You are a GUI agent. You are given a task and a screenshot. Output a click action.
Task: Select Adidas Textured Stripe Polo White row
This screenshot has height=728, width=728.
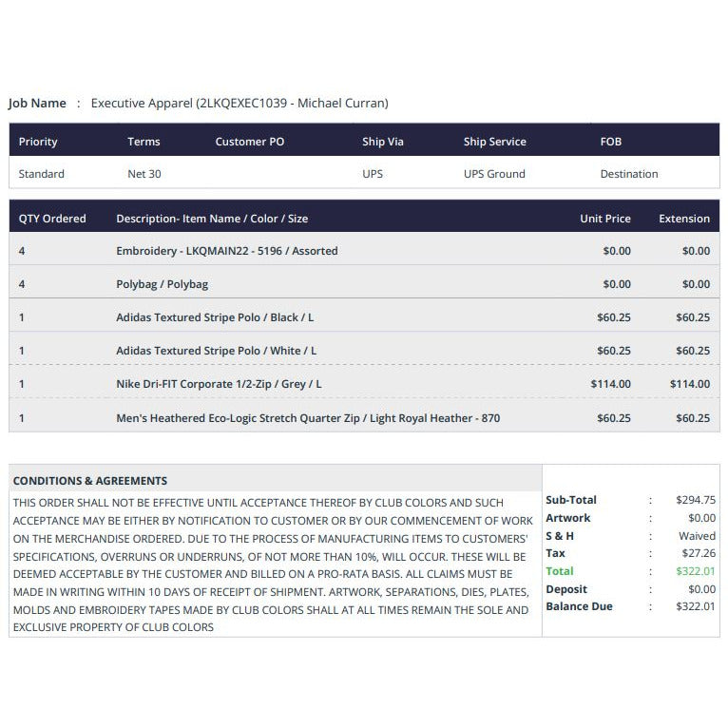(x=364, y=351)
